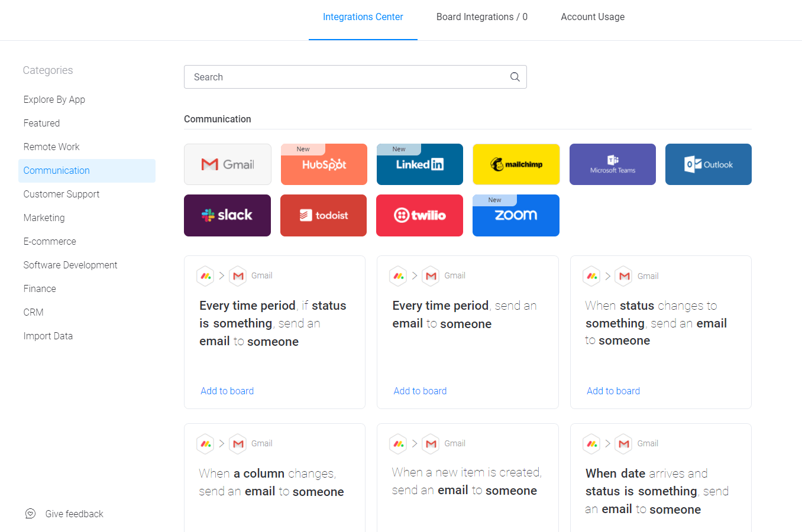
Task: Open the Slack integration tile
Action: (x=227, y=215)
